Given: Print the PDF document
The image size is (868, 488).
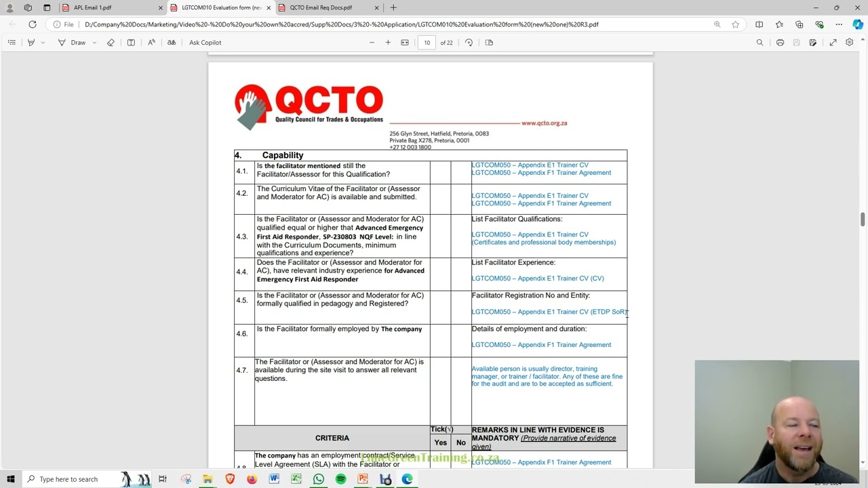Looking at the screenshot, I should coord(780,42).
